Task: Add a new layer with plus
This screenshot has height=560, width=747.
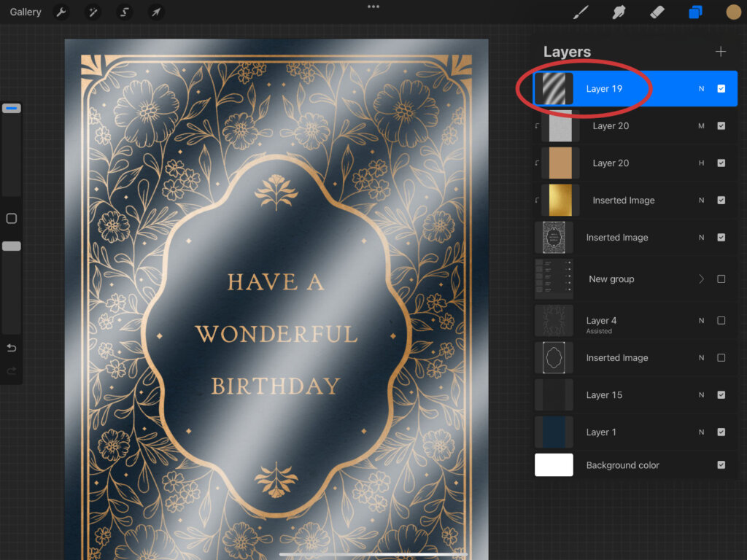Action: coord(721,51)
